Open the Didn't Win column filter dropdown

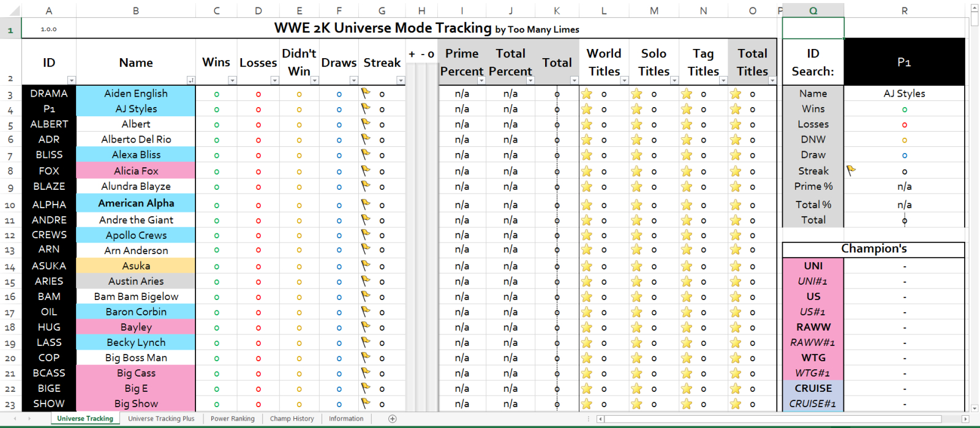point(314,80)
